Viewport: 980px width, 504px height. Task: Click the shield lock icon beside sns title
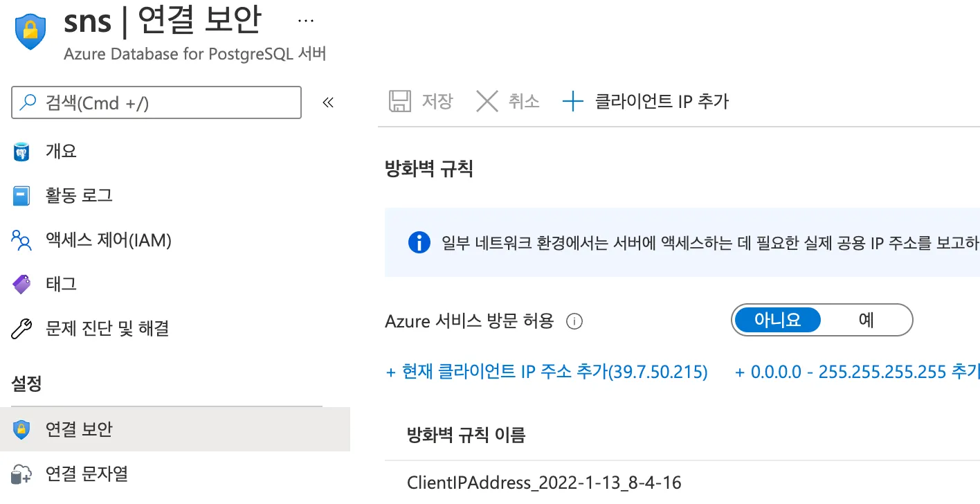[30, 31]
